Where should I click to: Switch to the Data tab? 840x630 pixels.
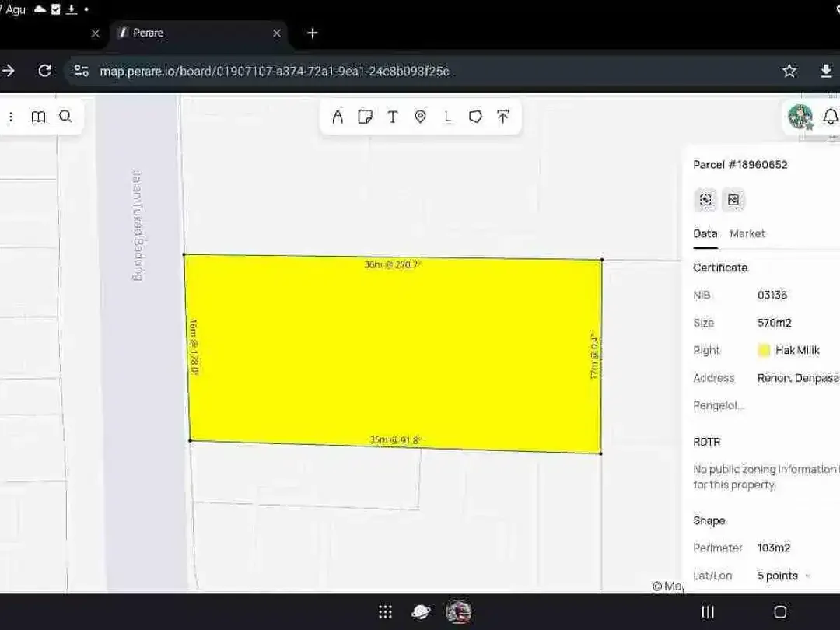(x=705, y=233)
